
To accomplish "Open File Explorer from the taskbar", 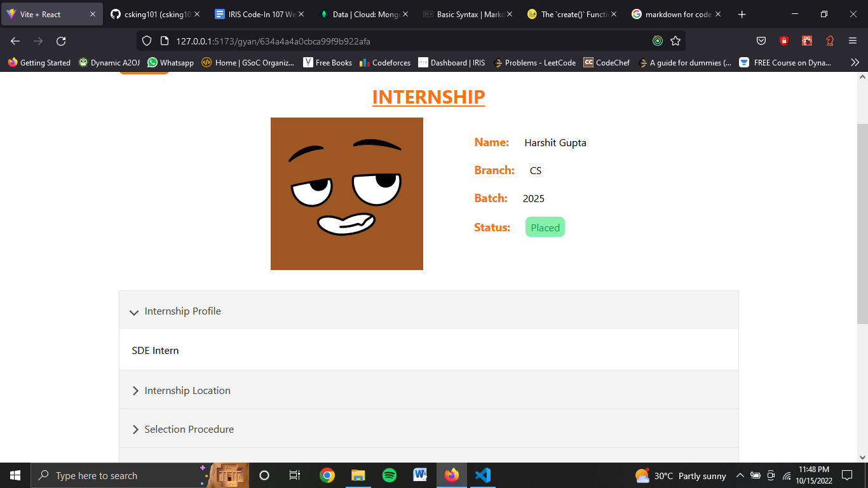I will pos(358,475).
